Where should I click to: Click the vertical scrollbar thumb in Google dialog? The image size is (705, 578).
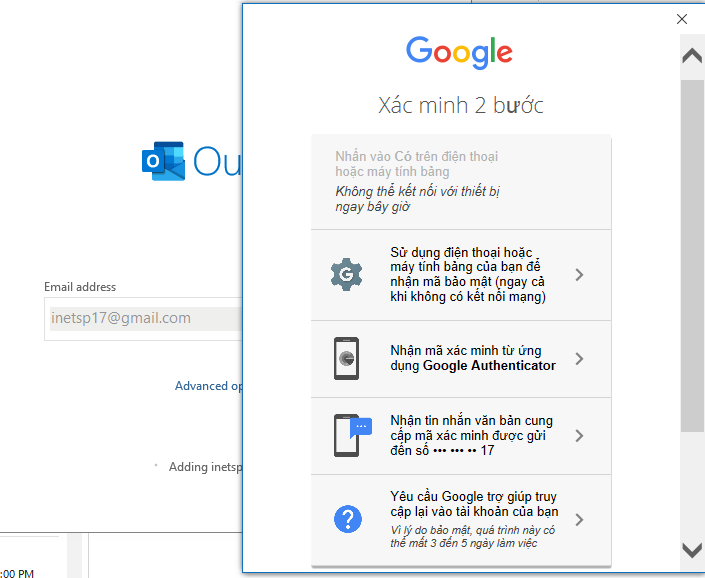(x=692, y=256)
